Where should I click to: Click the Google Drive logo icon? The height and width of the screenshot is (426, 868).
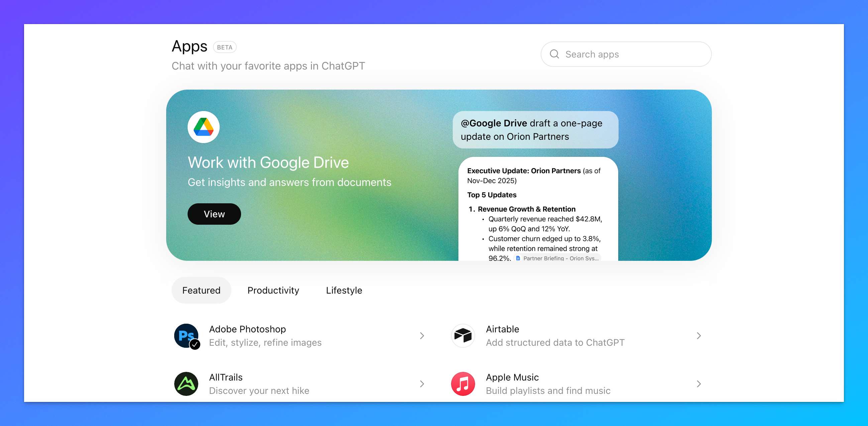[x=204, y=127]
